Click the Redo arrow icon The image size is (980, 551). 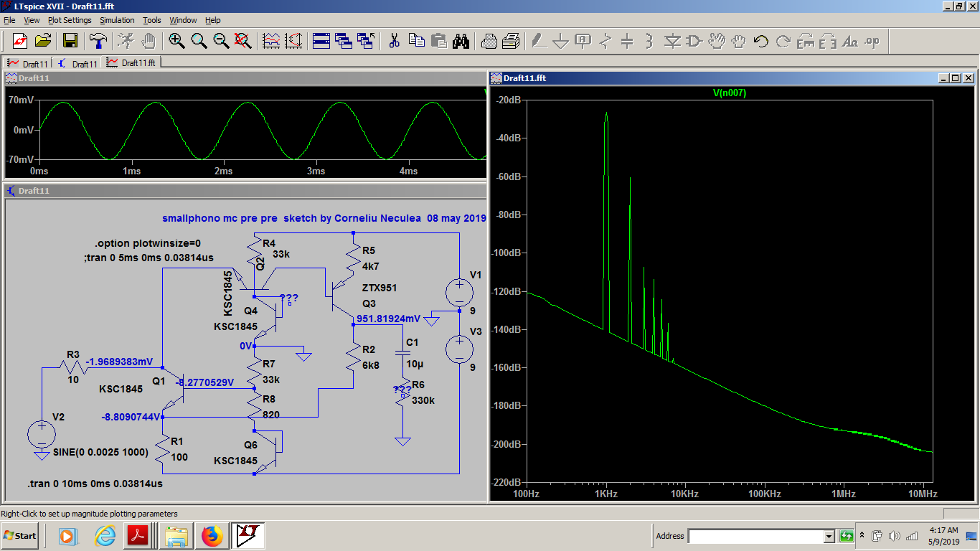[x=783, y=41]
